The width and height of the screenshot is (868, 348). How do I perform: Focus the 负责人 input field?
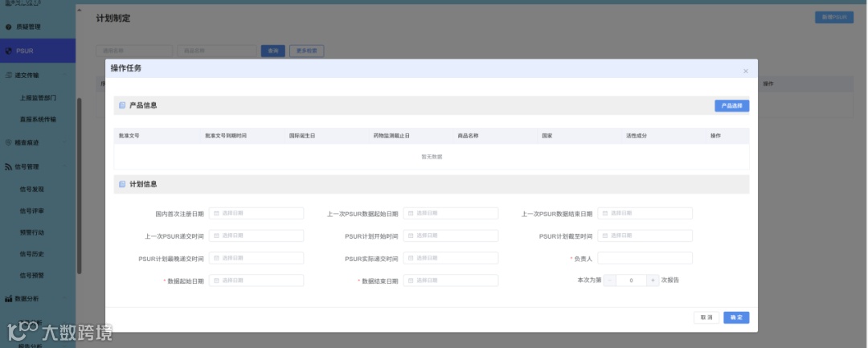(645, 258)
